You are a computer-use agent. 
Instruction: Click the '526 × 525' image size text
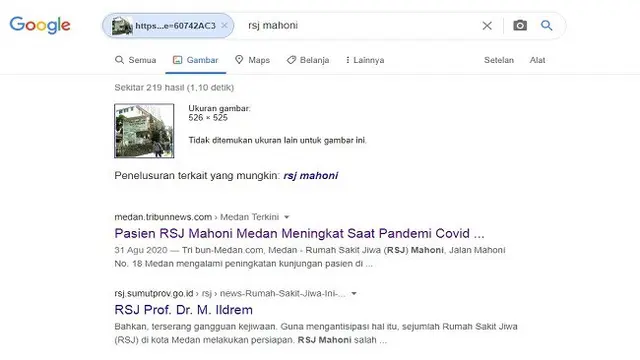click(208, 118)
